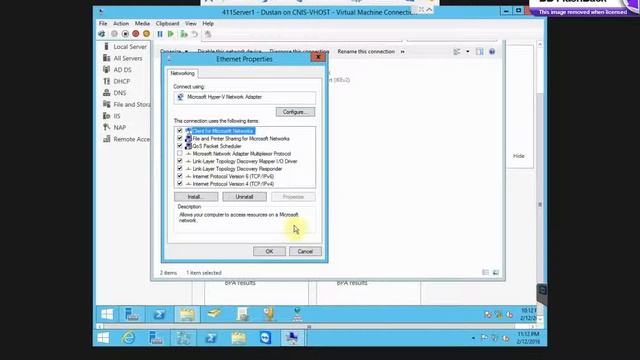
Task: Click the Uninstall button
Action: click(x=244, y=197)
